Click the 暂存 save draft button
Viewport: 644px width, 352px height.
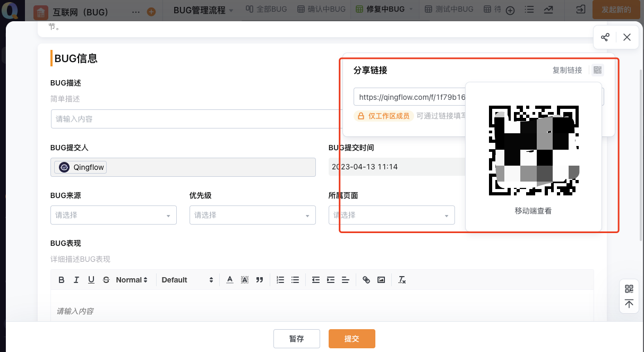[x=297, y=339]
